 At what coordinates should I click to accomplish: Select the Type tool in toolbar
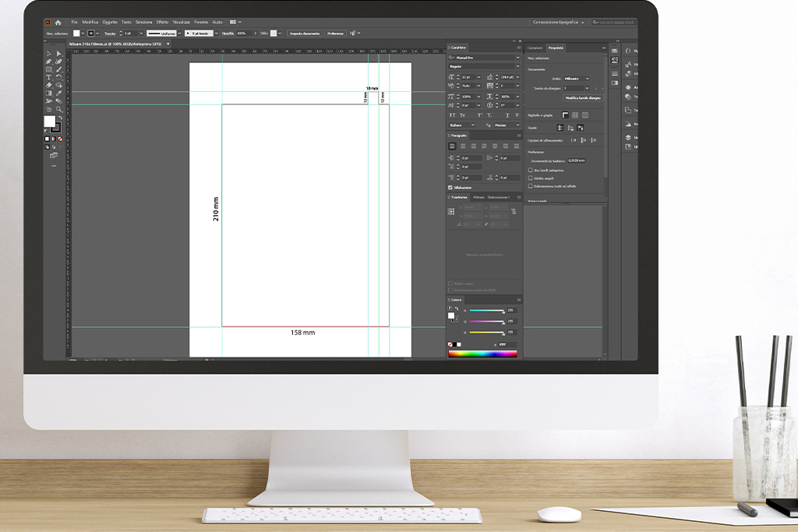48,78
